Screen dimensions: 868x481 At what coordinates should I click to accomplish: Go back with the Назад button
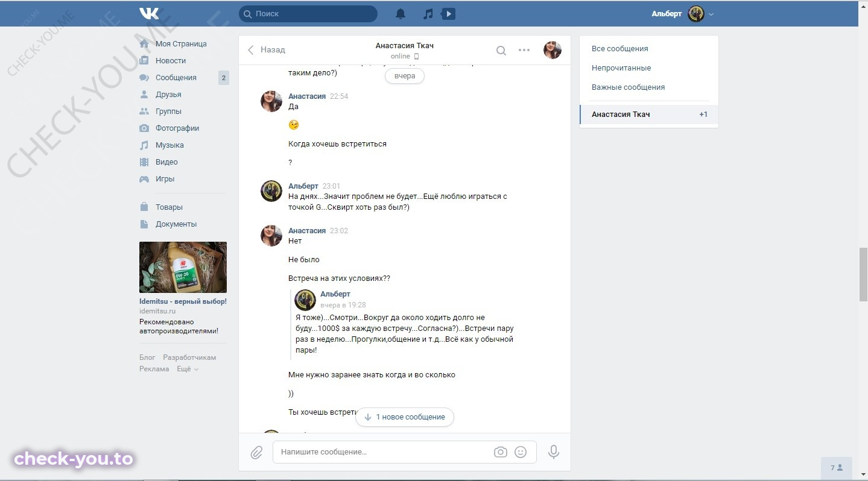(266, 50)
